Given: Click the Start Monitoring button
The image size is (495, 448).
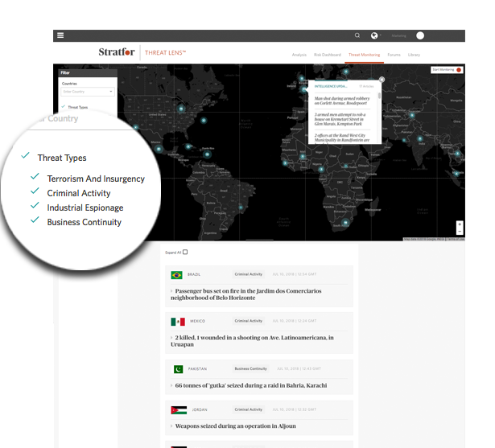Looking at the screenshot, I should [447, 70].
